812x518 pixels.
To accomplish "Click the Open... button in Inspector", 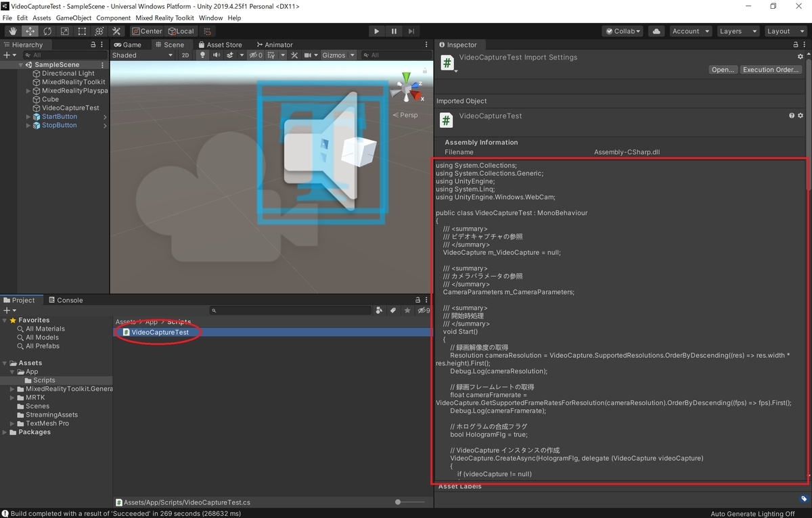I will point(723,70).
